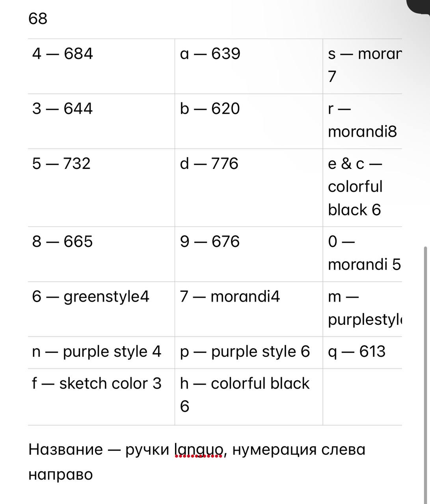Select the 'a — 639' table cell
Image resolution: width=430 pixels, height=504 pixels.
(x=249, y=66)
